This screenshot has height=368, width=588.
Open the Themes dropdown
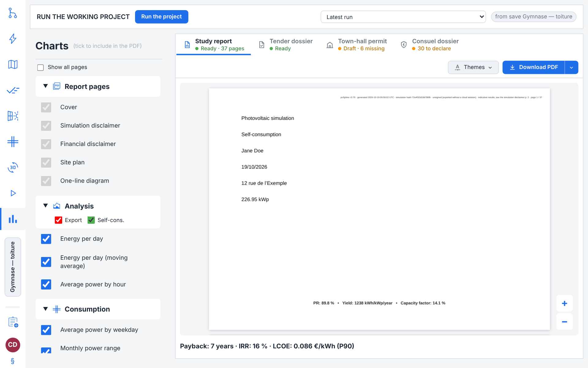pos(473,67)
